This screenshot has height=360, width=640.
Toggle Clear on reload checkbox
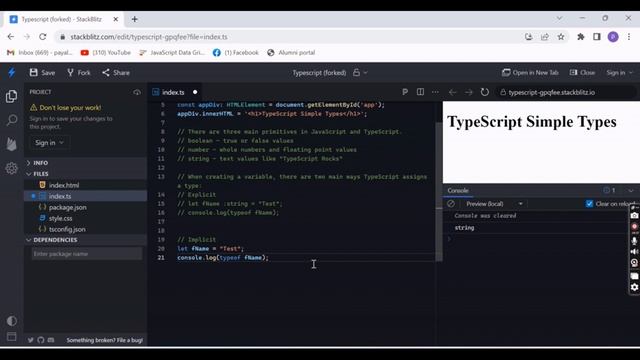[x=589, y=204]
